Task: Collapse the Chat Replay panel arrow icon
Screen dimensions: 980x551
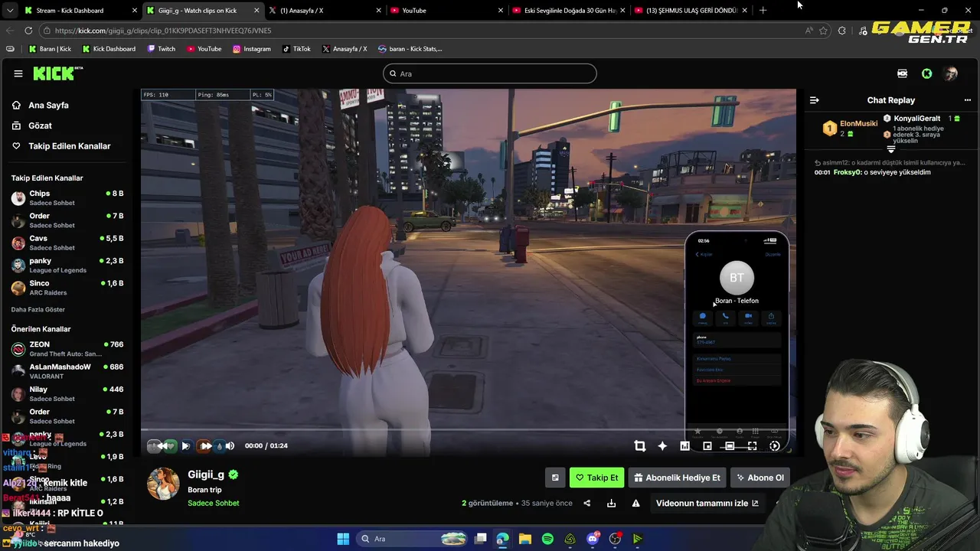Action: click(x=815, y=100)
